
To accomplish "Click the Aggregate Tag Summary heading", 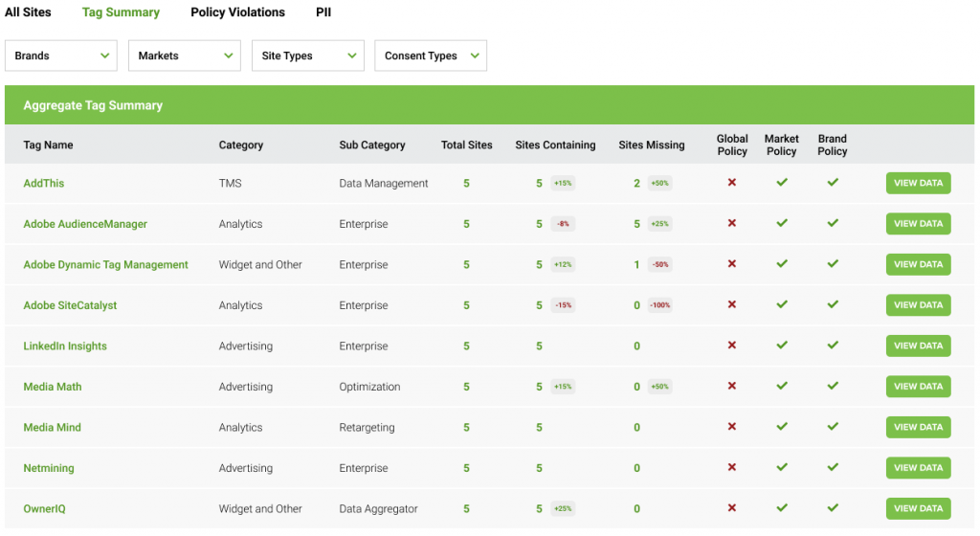I will (x=93, y=105).
